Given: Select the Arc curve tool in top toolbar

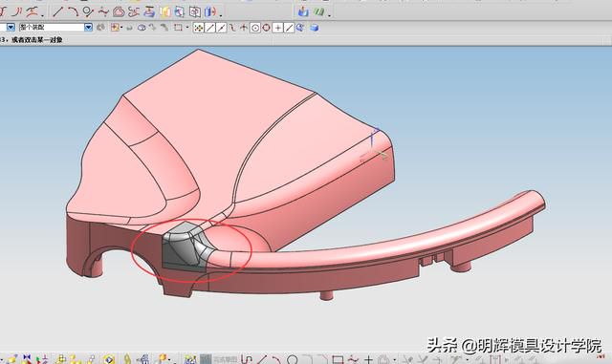Looking at the screenshot, I should coord(73,11).
